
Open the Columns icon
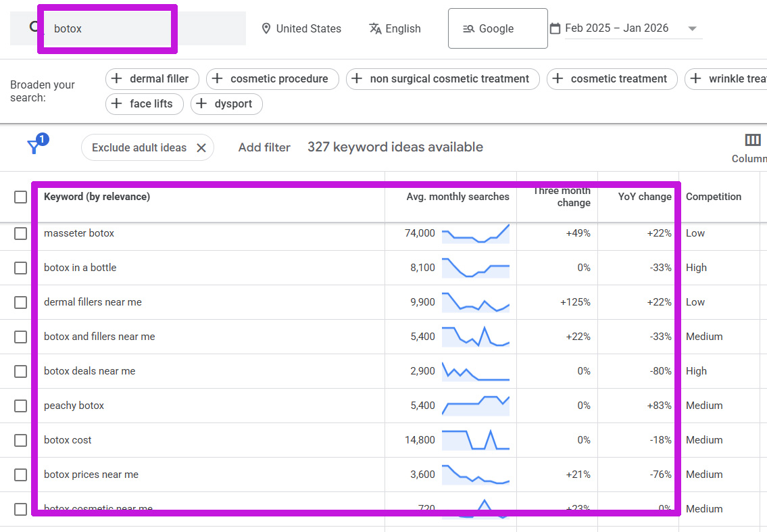pos(752,141)
